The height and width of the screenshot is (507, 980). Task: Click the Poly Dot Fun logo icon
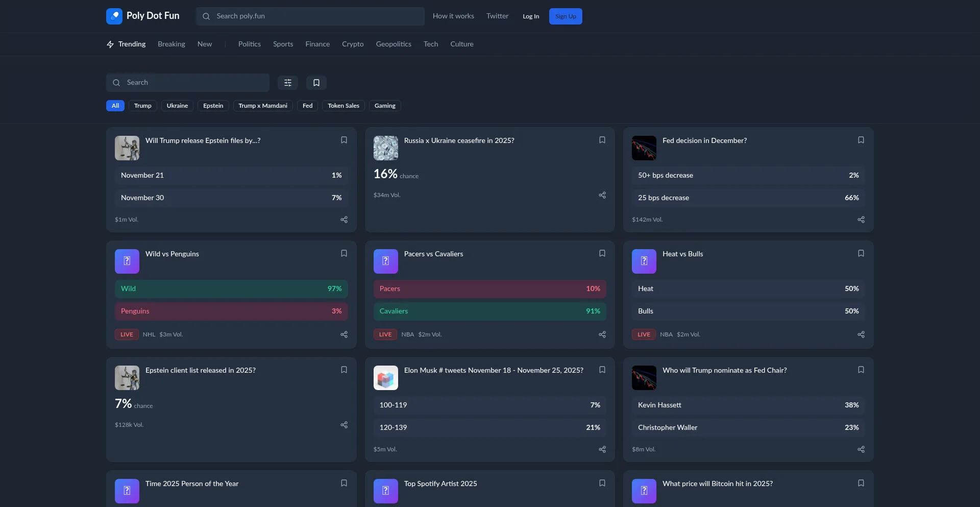tap(114, 16)
